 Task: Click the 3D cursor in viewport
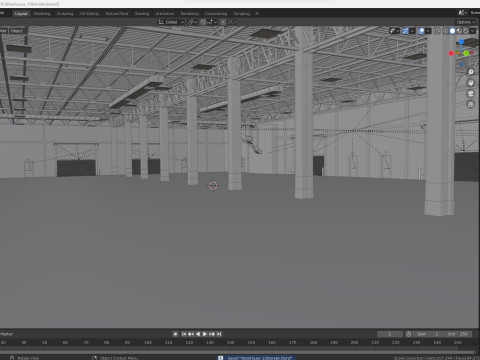tap(213, 186)
